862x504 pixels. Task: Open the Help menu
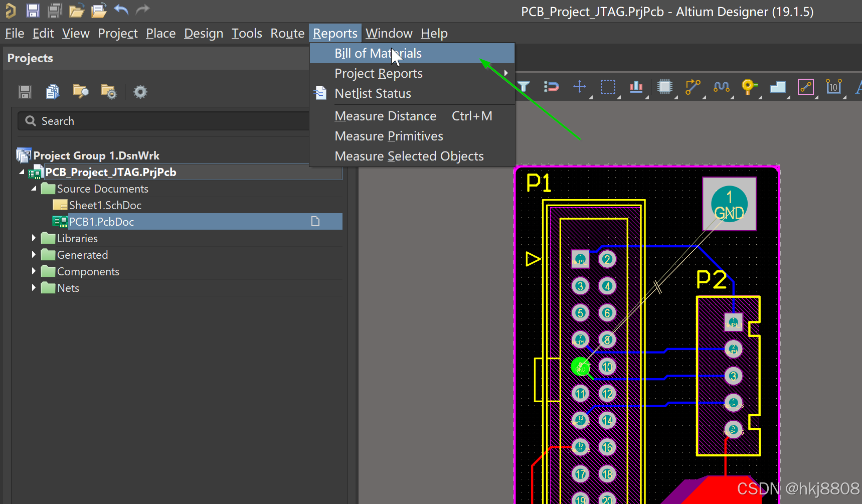(434, 34)
